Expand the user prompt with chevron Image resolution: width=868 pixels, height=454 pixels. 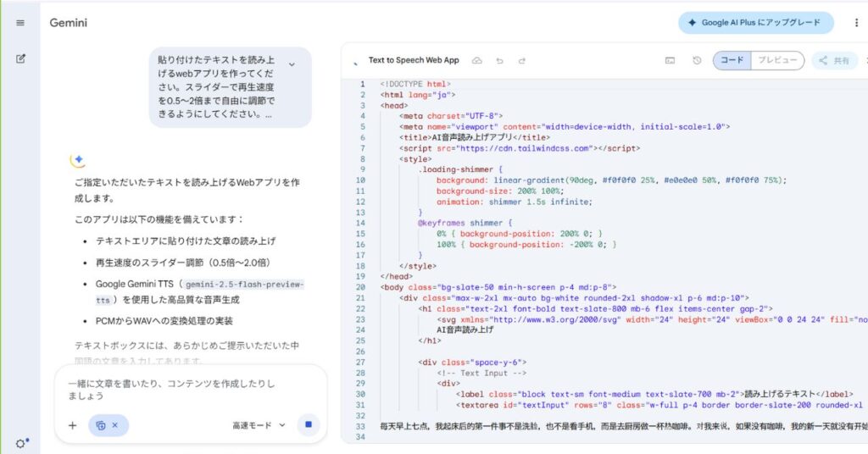(x=292, y=64)
